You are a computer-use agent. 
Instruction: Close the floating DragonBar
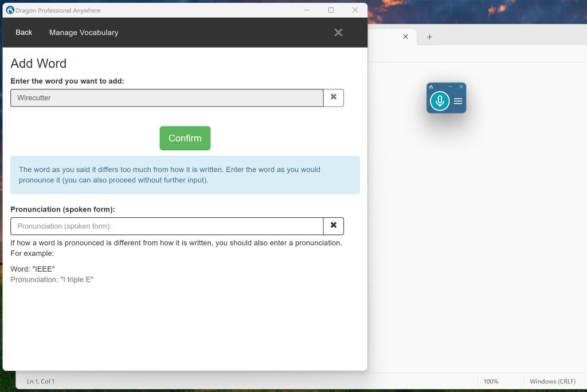(x=461, y=87)
